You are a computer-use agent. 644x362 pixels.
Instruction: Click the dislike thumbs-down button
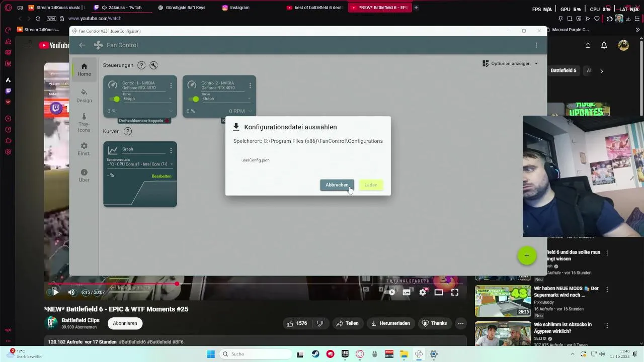point(320,323)
